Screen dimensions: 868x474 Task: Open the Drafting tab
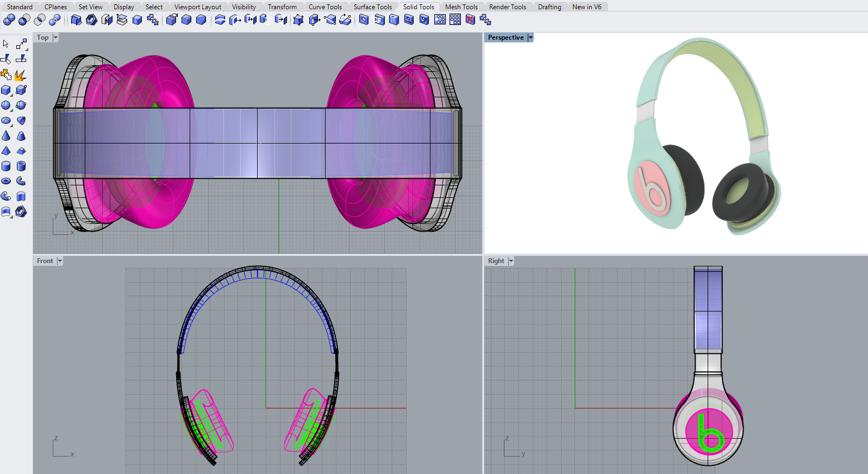(x=549, y=7)
